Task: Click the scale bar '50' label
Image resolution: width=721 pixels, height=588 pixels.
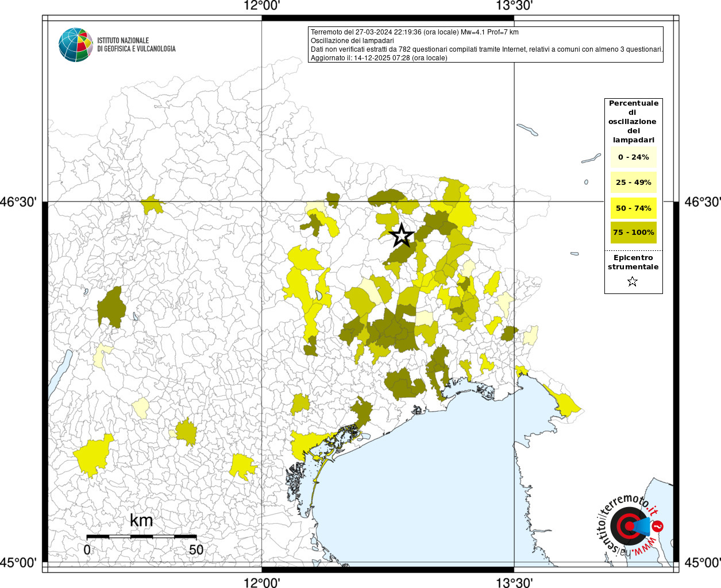Action: (196, 550)
